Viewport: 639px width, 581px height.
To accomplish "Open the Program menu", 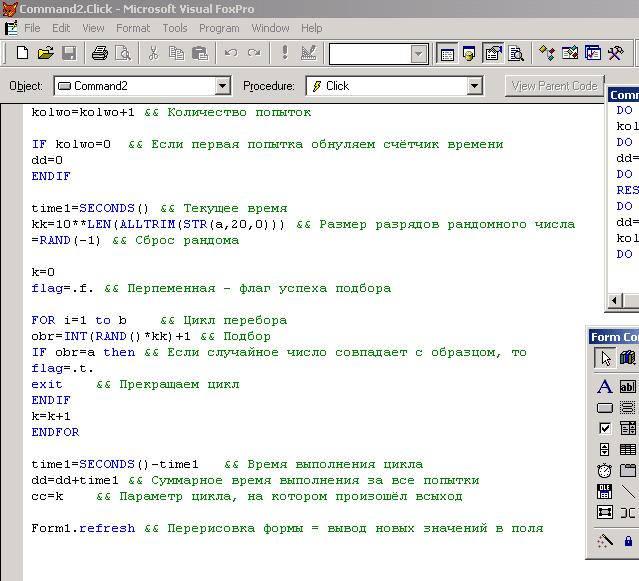I will point(219,28).
